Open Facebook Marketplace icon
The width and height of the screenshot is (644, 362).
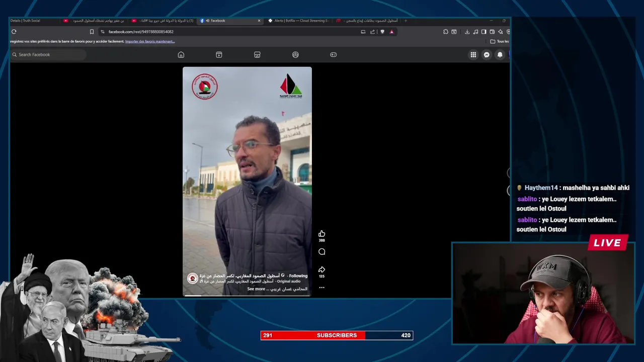(257, 55)
